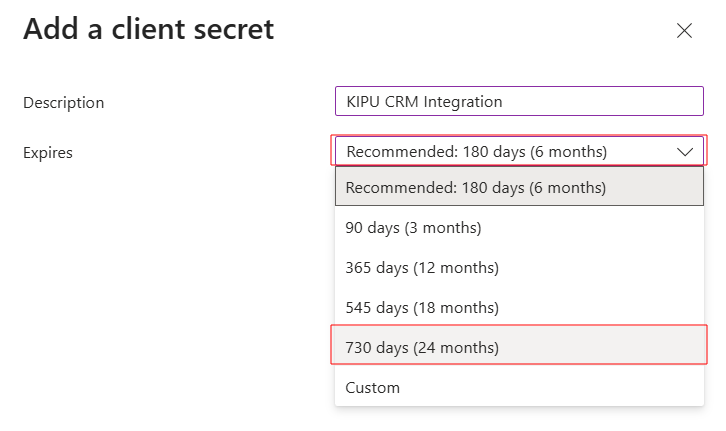The height and width of the screenshot is (431, 726).
Task: Click the word "Custom" in the list
Action: (372, 388)
